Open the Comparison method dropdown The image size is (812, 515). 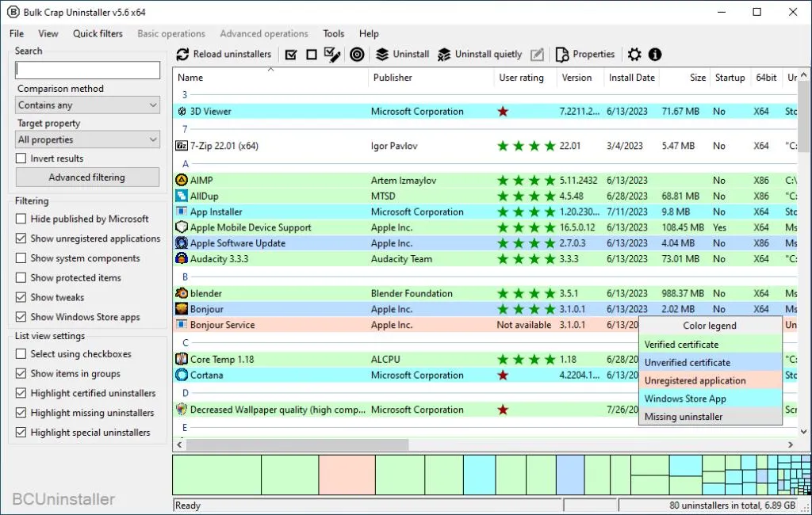87,105
